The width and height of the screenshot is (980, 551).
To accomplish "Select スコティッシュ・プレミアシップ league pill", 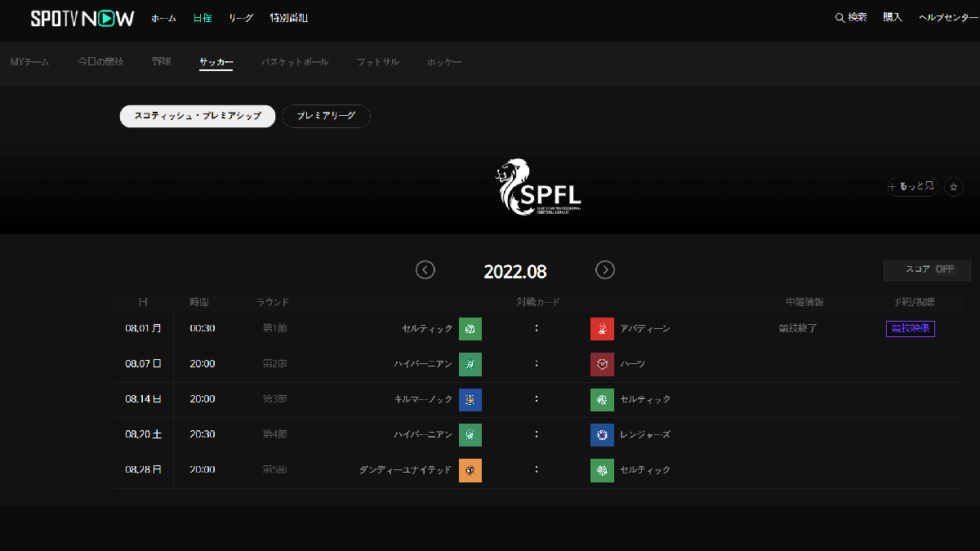I will (198, 116).
